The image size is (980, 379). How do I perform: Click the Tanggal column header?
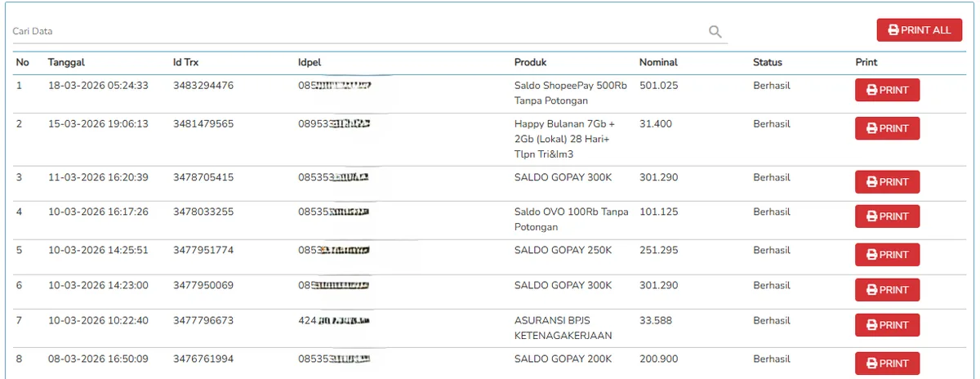point(66,62)
